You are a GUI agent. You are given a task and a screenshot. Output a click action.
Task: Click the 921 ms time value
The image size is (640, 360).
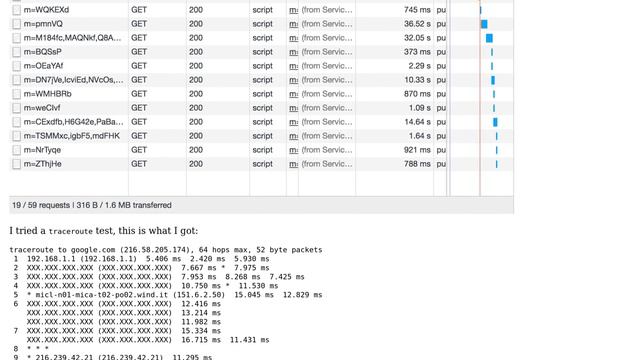pyautogui.click(x=417, y=150)
